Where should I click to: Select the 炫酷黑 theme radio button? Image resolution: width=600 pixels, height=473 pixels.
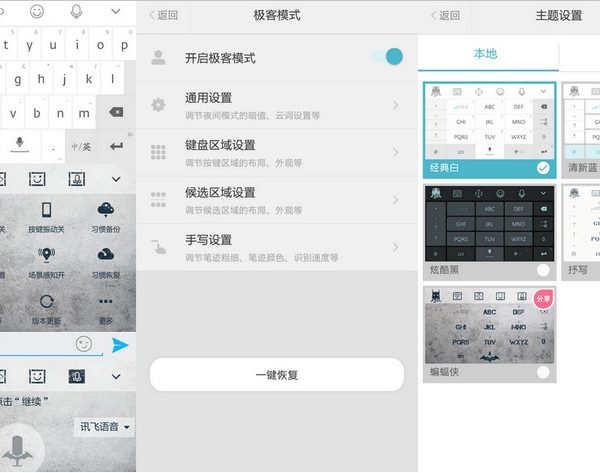(x=543, y=270)
